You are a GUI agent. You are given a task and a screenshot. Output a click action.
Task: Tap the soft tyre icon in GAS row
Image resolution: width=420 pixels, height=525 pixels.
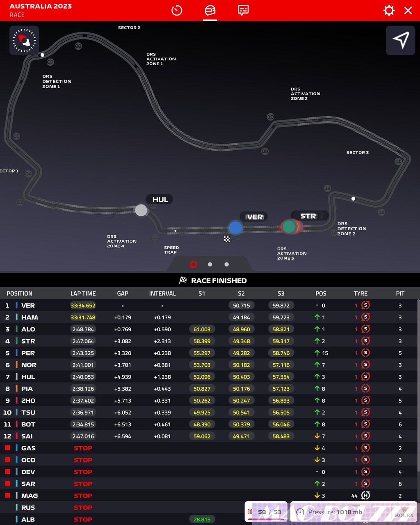[365, 448]
